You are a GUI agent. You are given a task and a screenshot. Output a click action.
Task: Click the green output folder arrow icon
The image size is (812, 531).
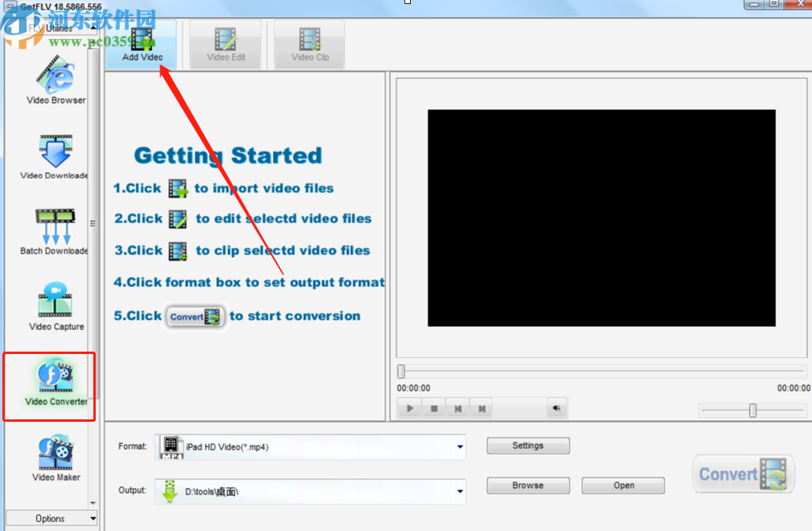(x=169, y=491)
